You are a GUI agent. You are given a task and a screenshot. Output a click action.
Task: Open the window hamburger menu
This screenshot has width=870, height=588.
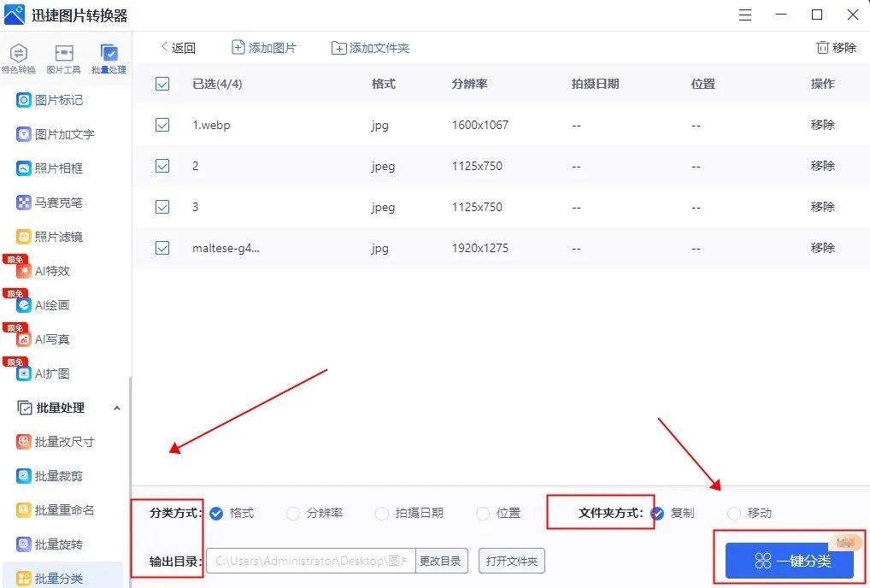coord(746,15)
